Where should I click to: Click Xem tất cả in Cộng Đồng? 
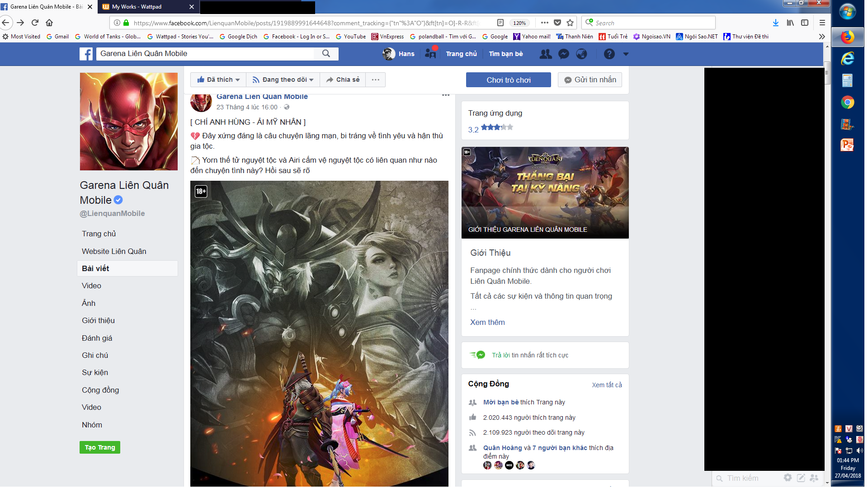click(607, 385)
